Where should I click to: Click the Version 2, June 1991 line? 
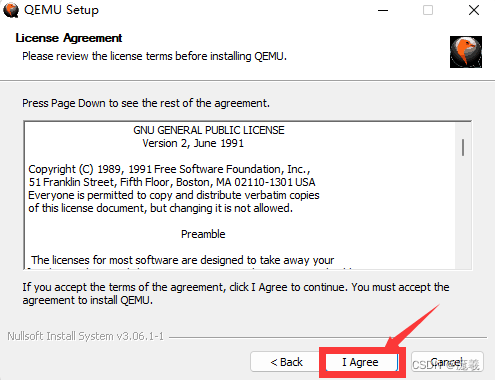click(x=193, y=143)
